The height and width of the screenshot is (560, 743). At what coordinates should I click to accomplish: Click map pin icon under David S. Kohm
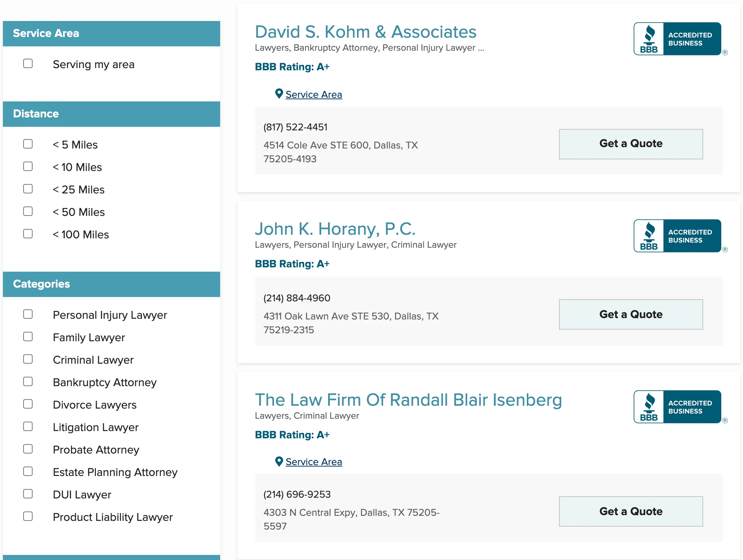(279, 94)
